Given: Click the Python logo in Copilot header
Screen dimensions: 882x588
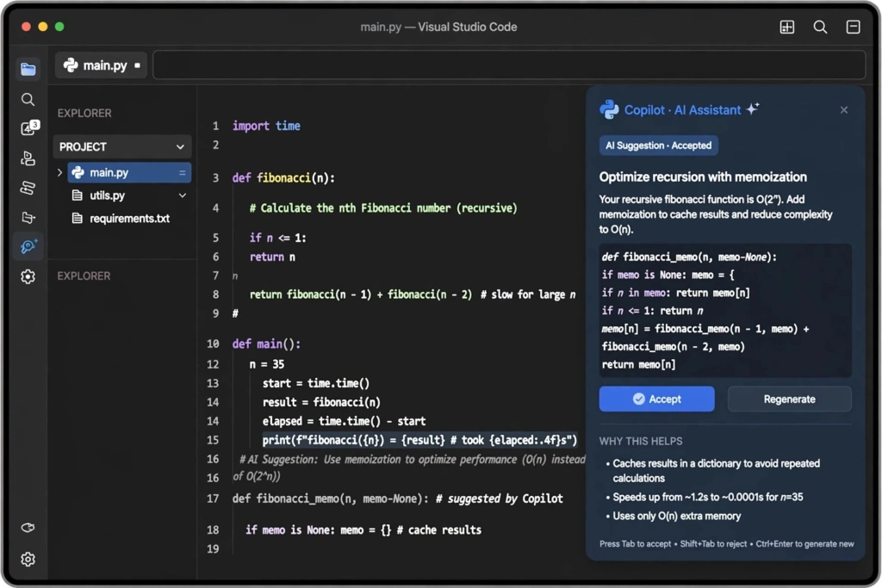Looking at the screenshot, I should (x=609, y=109).
